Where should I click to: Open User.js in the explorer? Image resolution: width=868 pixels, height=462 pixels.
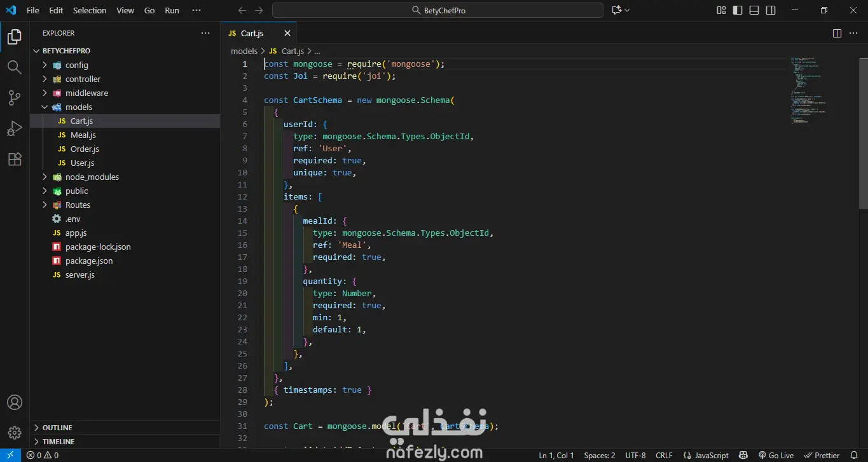[125, 163]
